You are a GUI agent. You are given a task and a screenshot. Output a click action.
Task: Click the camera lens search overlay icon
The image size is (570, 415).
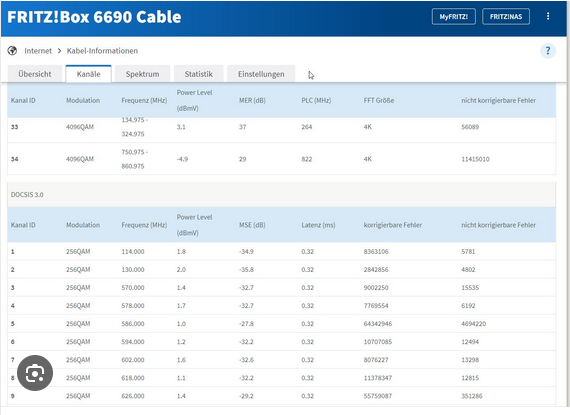35,373
